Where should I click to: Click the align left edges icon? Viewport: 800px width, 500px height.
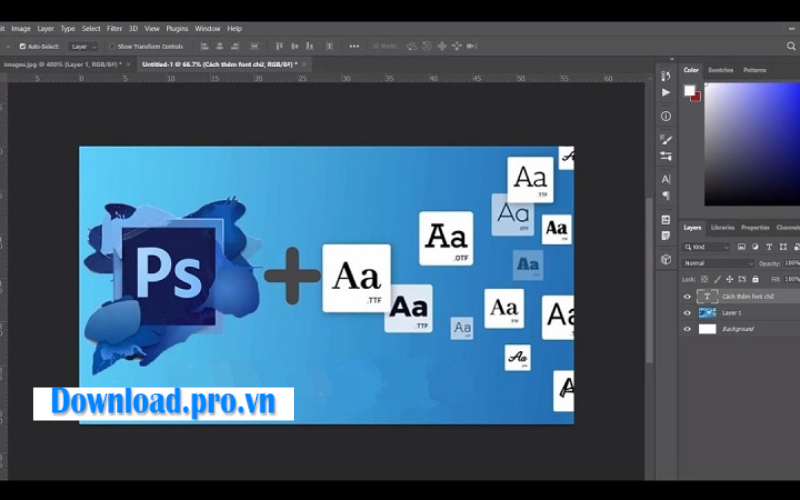[205, 46]
